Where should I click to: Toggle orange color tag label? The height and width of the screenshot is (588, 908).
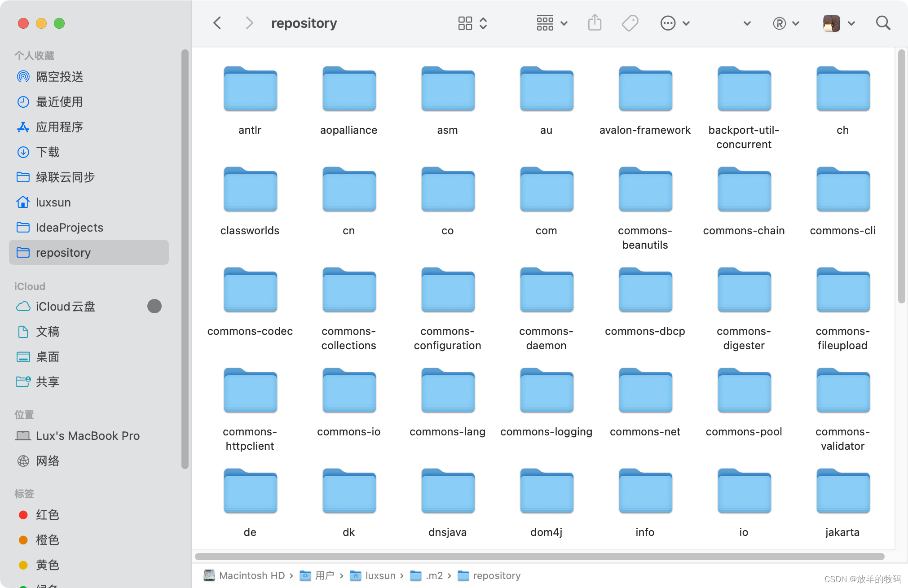46,540
